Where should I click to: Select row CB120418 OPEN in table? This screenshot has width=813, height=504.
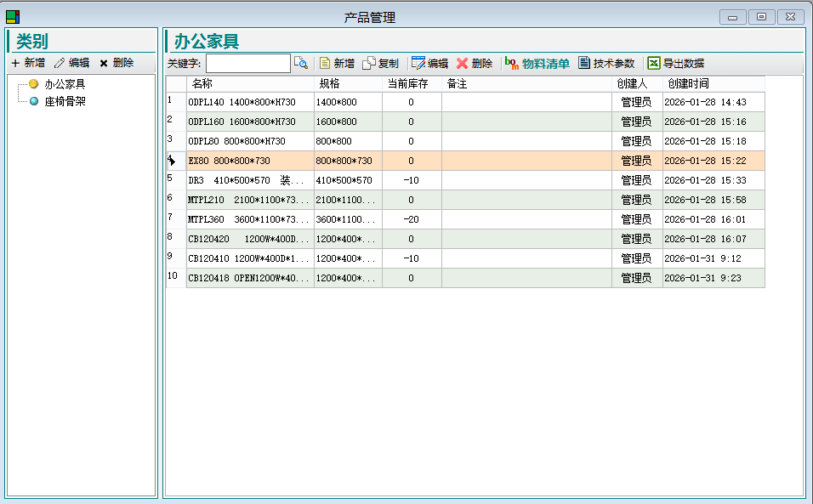click(x=248, y=278)
